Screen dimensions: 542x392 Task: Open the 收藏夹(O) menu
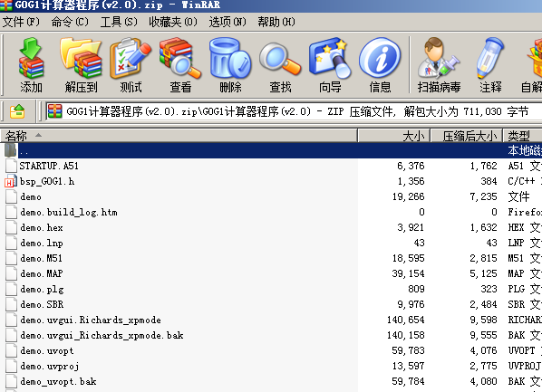173,22
